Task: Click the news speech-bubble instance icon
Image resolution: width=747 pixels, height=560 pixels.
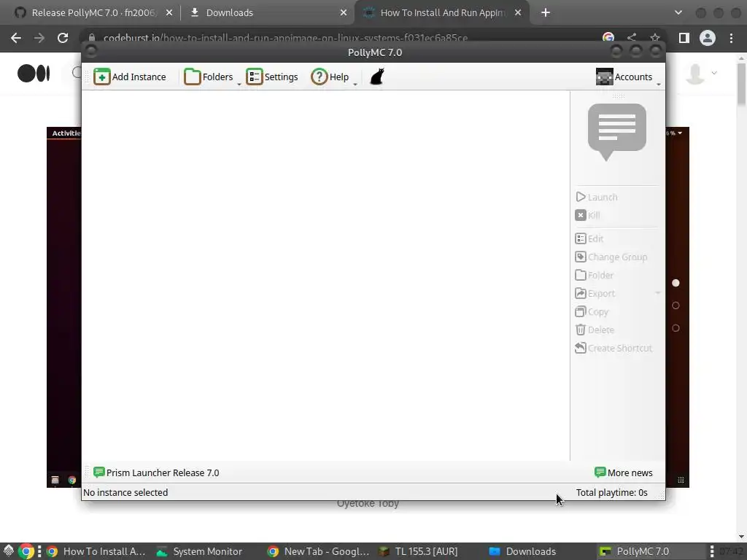Action: (617, 132)
